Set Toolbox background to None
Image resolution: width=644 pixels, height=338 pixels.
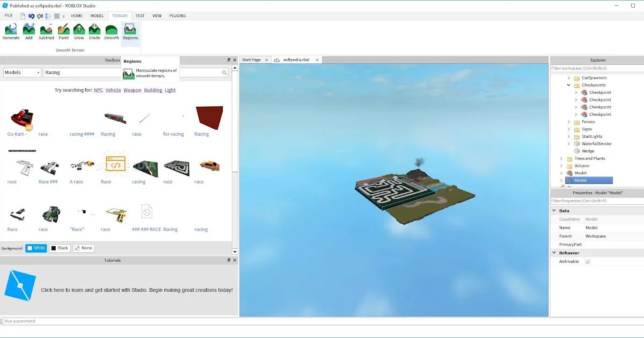(x=83, y=248)
